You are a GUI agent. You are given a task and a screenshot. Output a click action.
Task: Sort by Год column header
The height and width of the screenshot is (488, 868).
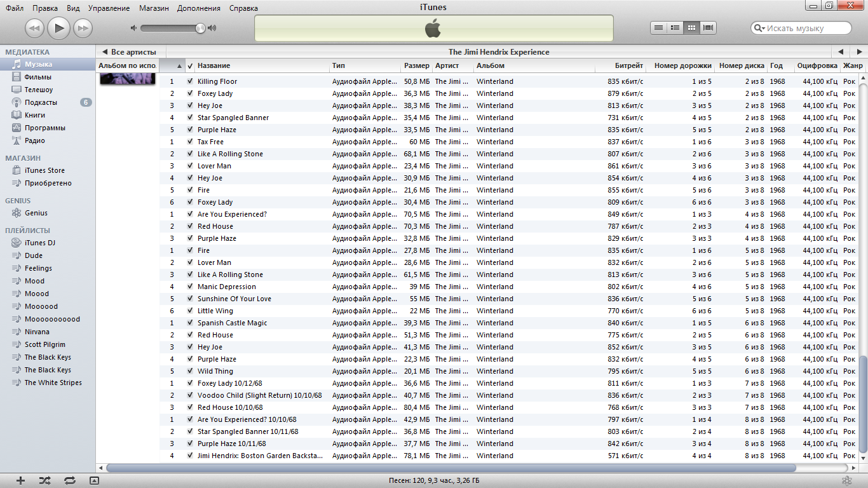pos(780,65)
